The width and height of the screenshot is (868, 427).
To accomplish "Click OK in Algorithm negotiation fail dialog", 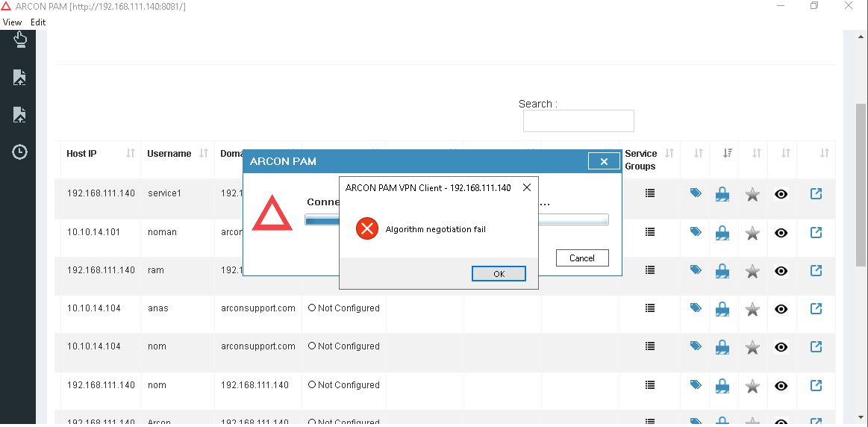I will (x=499, y=273).
